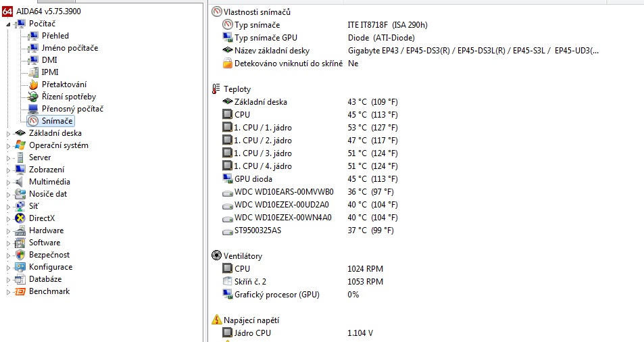
Task: Click the DirectX logo icon
Action: [20, 218]
